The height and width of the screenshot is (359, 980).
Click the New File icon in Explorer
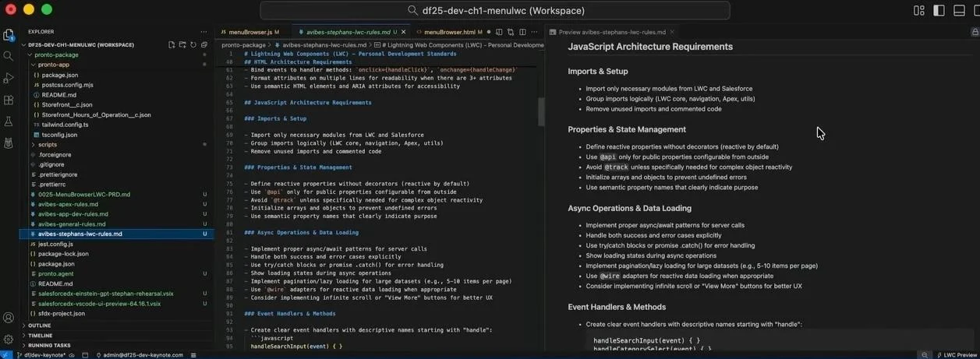[x=172, y=44]
